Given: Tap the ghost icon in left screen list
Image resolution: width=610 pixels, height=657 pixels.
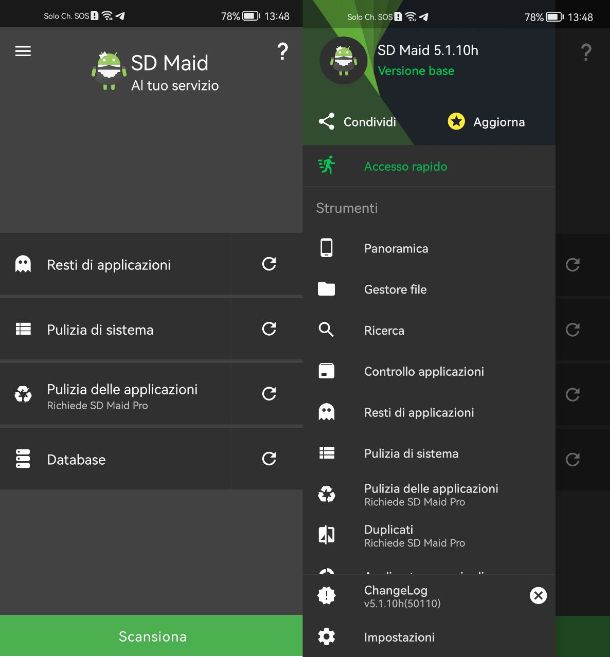Looking at the screenshot, I should pos(23,264).
